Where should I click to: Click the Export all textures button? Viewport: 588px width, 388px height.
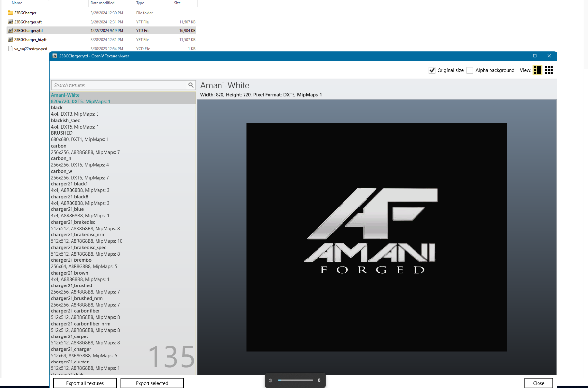pyautogui.click(x=85, y=383)
